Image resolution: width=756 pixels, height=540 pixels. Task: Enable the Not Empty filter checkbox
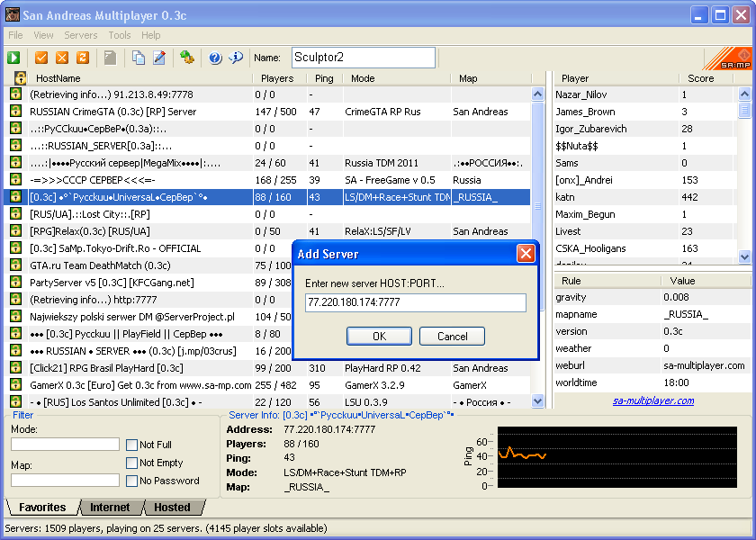[x=131, y=463]
